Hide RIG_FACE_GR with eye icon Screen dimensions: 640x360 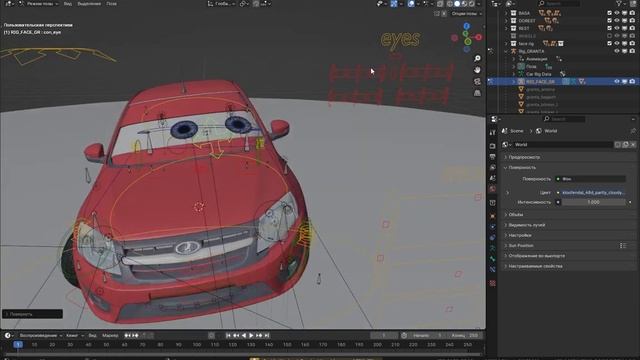point(617,81)
